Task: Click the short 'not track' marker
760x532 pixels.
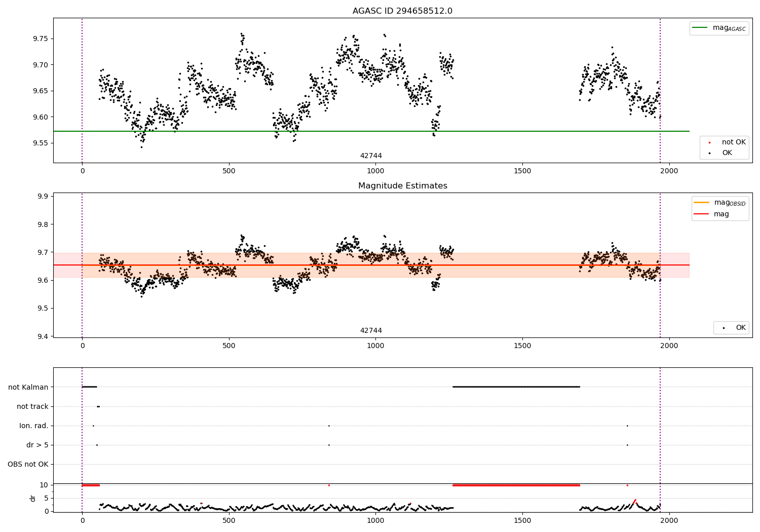Action: pos(98,406)
